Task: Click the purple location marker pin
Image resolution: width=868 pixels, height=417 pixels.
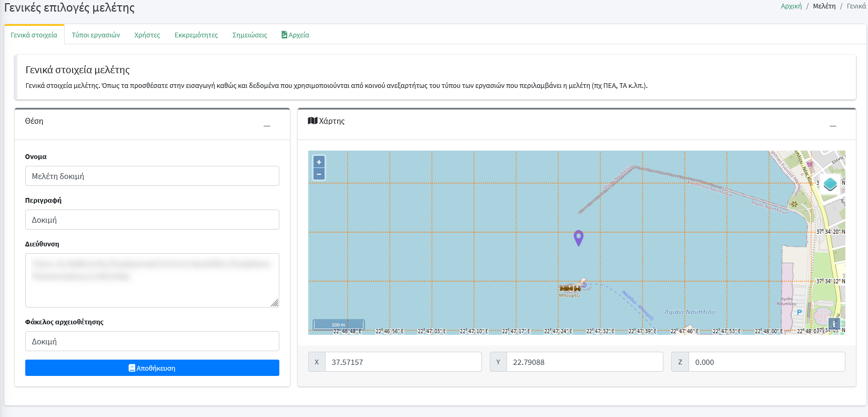Action: click(x=578, y=237)
